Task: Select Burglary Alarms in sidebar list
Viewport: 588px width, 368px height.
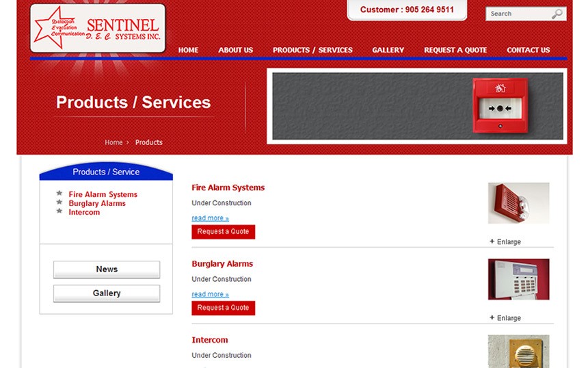Action: 97,203
